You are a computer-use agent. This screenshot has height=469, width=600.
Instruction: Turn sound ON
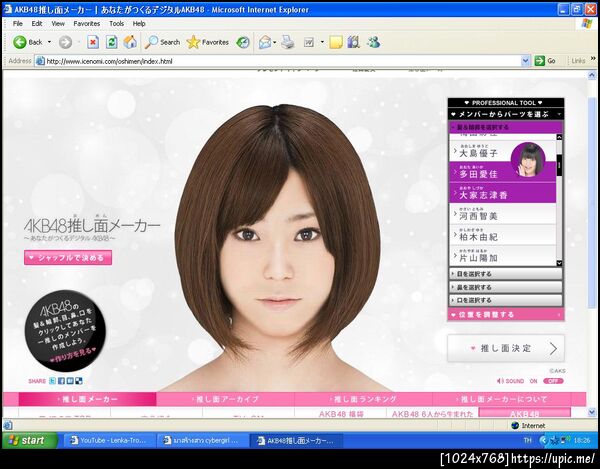533,381
